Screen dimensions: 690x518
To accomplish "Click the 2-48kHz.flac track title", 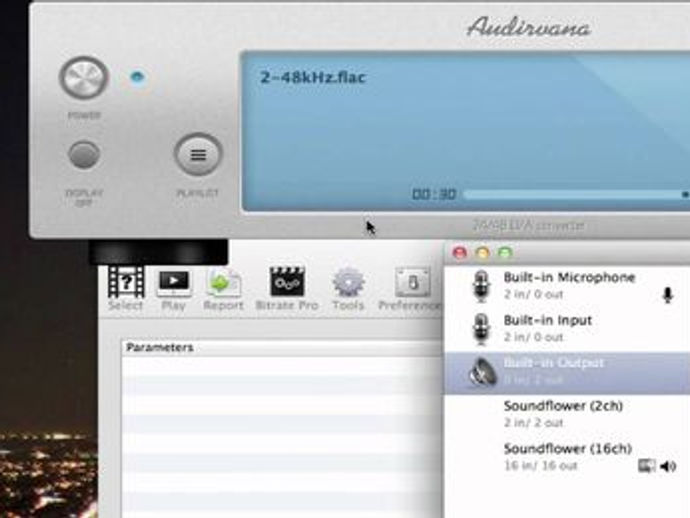I will (x=313, y=77).
